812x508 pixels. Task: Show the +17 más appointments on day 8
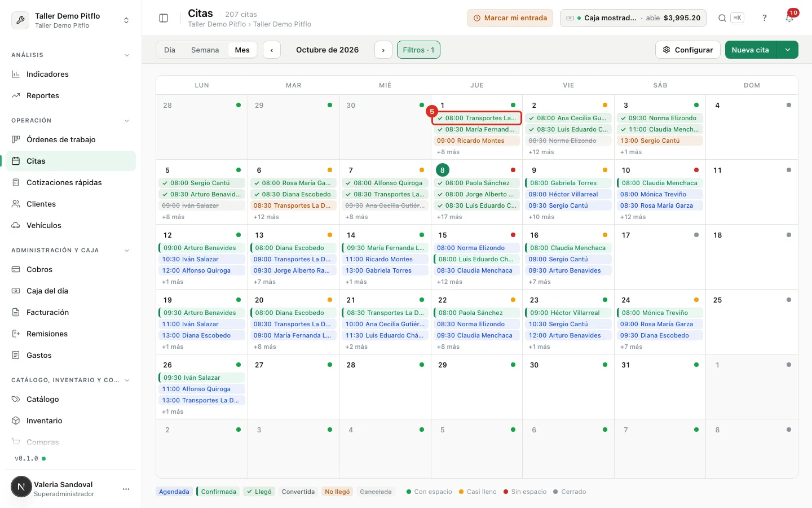(449, 217)
